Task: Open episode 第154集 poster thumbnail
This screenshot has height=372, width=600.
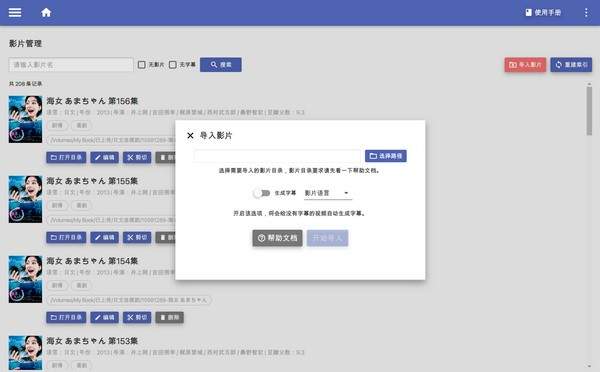Action: [x=25, y=279]
